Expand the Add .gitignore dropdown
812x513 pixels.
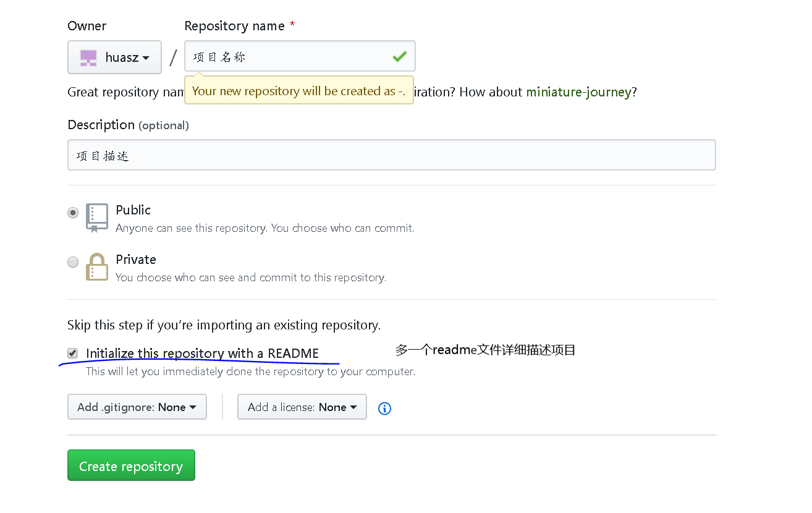[x=137, y=407]
